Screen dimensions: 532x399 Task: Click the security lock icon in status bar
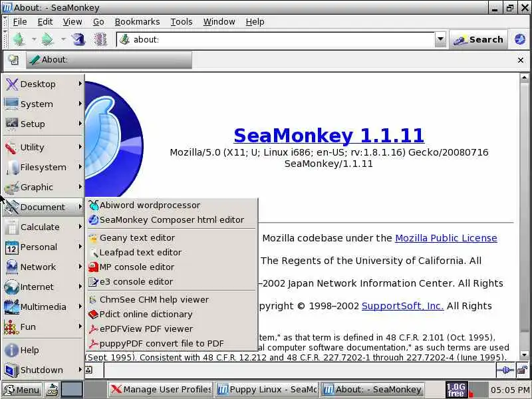point(523,370)
